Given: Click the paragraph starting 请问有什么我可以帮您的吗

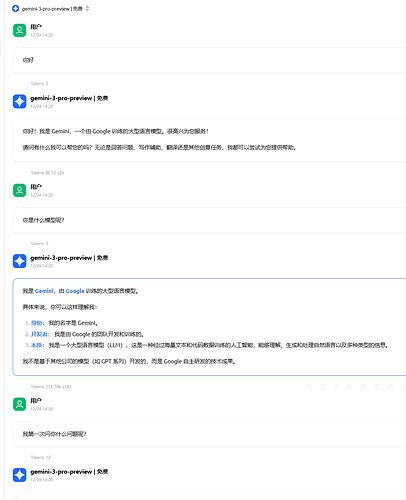Looking at the screenshot, I should (x=159, y=147).
